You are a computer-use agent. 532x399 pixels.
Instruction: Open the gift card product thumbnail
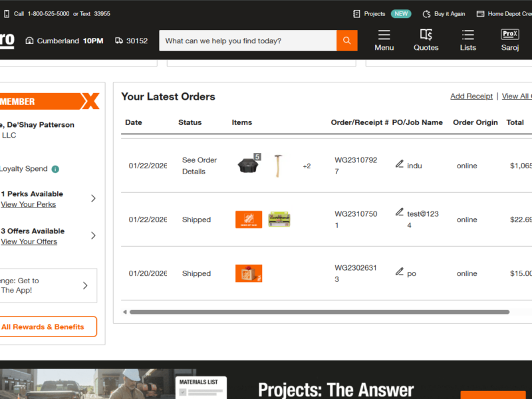(x=249, y=219)
